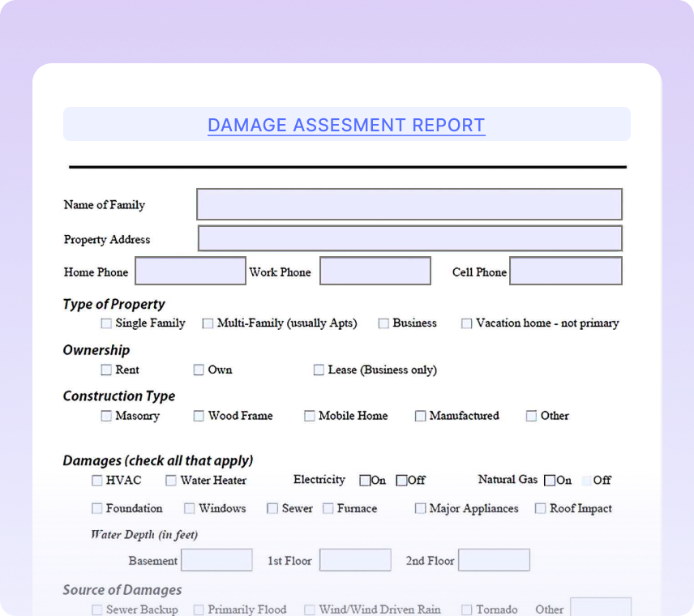Toggle Natural Gas Off checkbox
Image resolution: width=694 pixels, height=616 pixels.
click(585, 481)
